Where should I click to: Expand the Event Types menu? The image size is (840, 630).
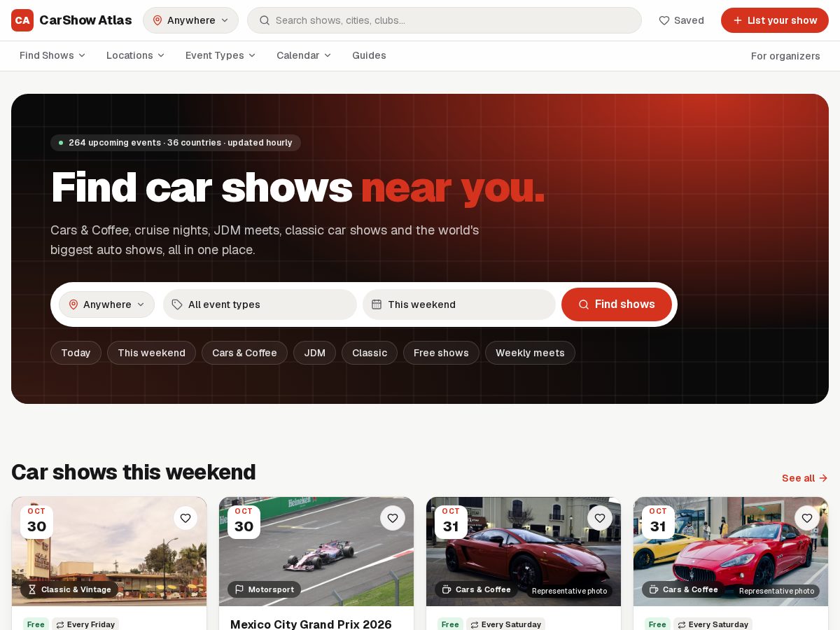click(x=220, y=55)
